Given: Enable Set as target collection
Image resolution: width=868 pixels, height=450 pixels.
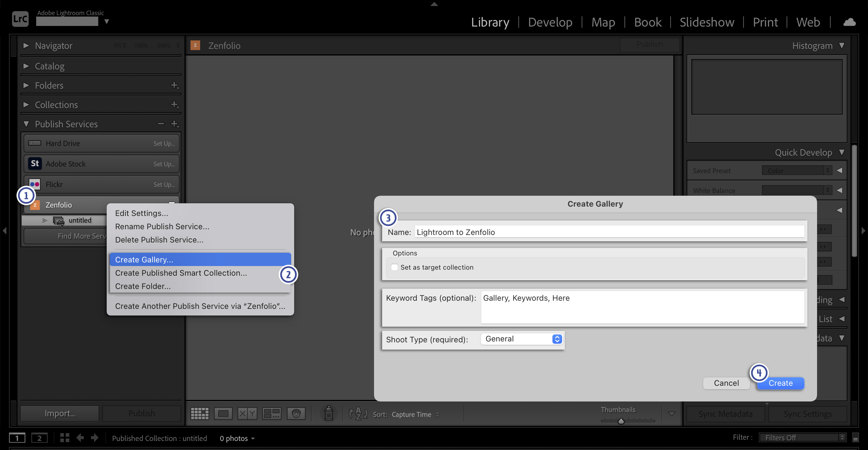Looking at the screenshot, I should pyautogui.click(x=394, y=267).
